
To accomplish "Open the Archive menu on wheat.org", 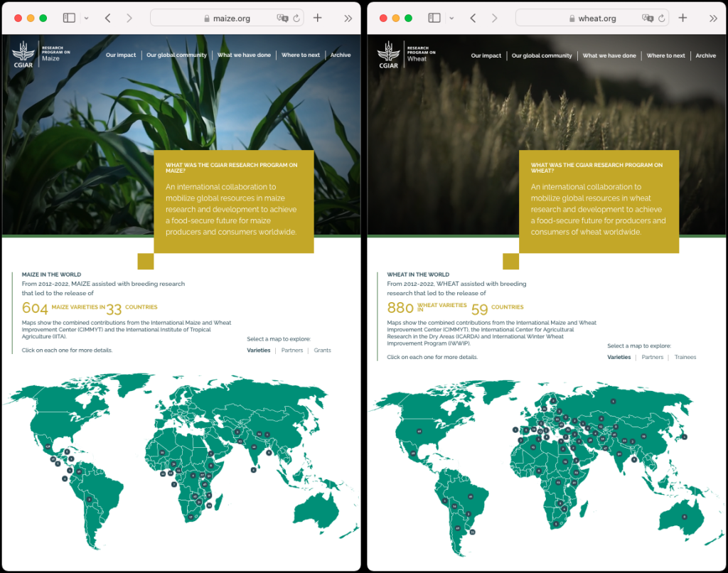I will coord(705,55).
